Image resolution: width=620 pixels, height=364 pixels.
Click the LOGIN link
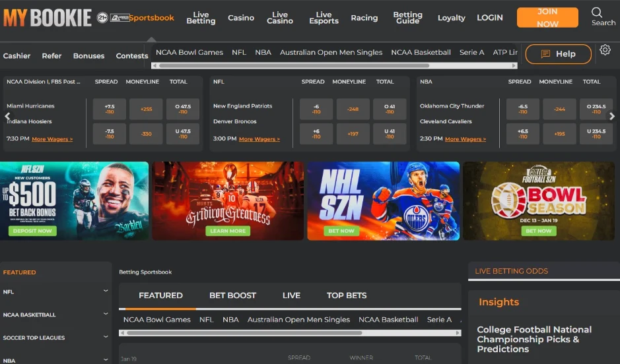click(x=489, y=18)
